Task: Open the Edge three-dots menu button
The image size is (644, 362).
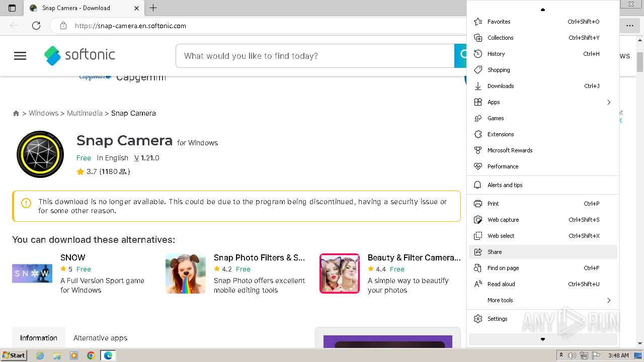Action: pyautogui.click(x=630, y=26)
